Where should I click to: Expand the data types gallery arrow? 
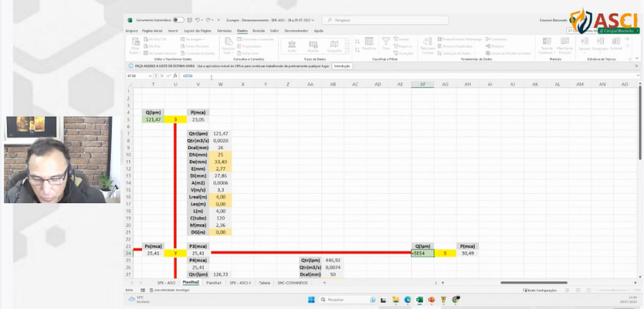347,52
